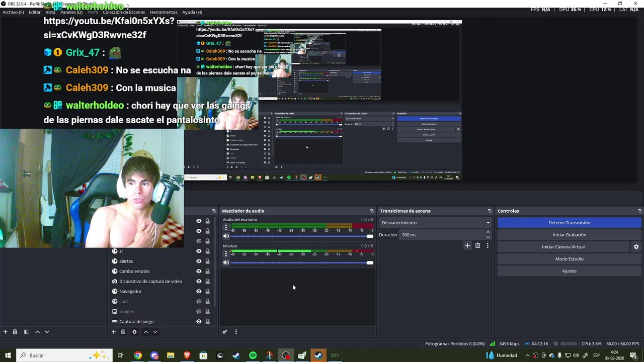
Task: Hide Dispositivo de captura de video source
Action: click(199, 282)
